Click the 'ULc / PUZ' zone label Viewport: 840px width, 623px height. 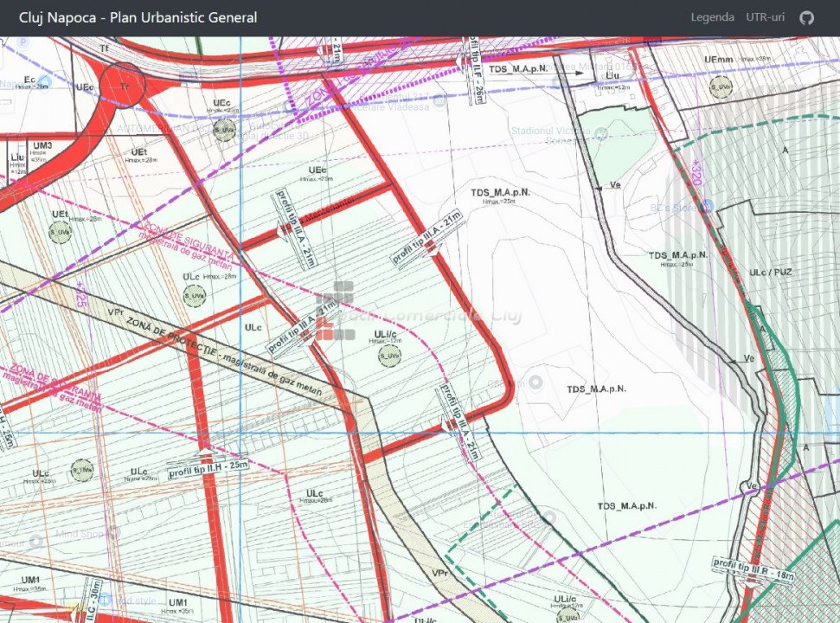click(x=770, y=273)
